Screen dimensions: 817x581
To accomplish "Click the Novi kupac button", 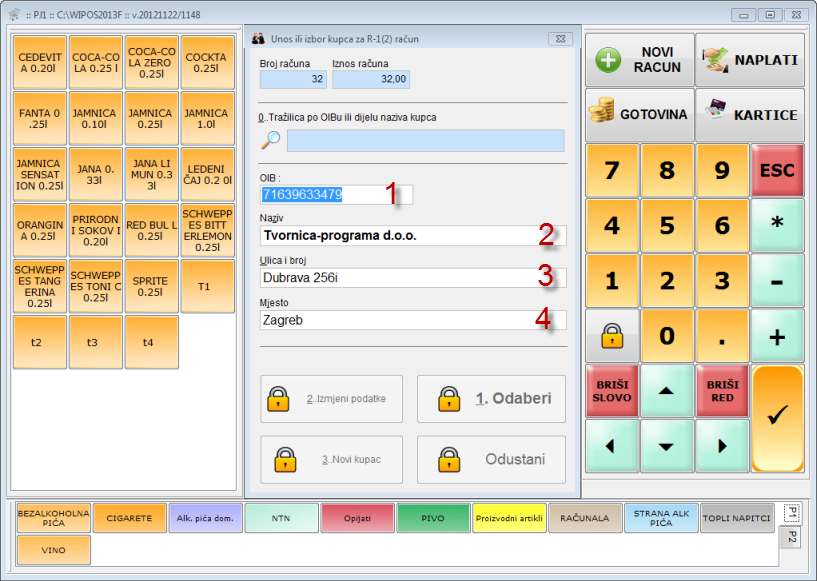I will (x=331, y=460).
